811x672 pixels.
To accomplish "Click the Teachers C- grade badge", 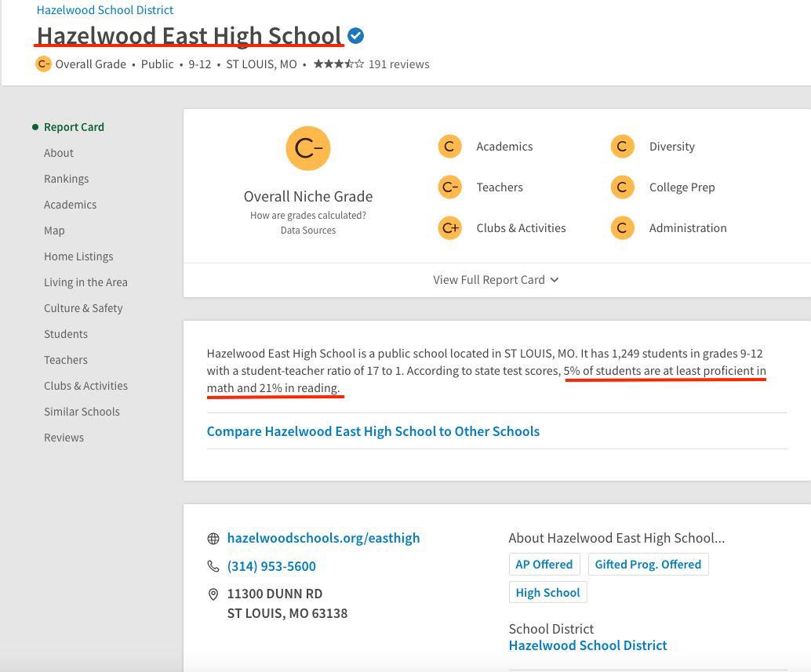I will coord(449,187).
